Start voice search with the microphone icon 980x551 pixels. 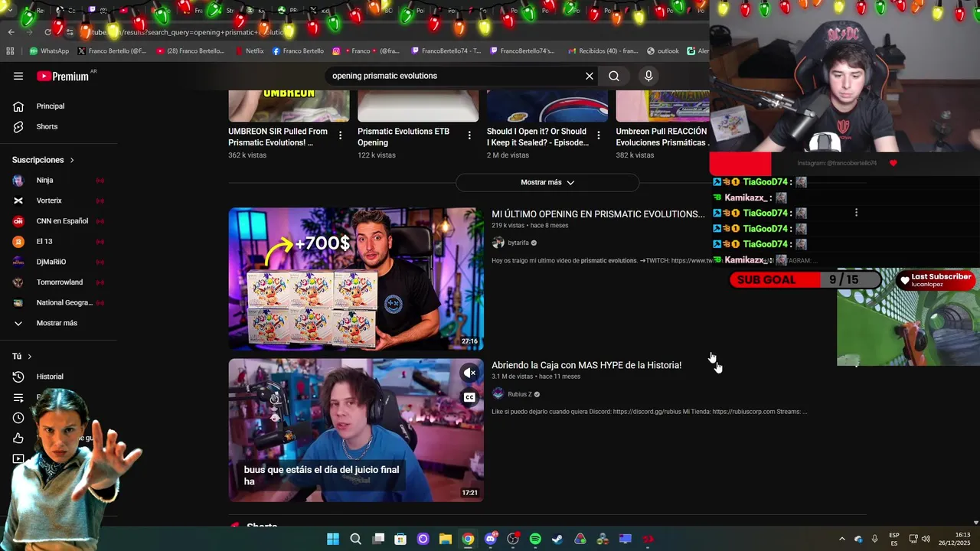click(648, 76)
